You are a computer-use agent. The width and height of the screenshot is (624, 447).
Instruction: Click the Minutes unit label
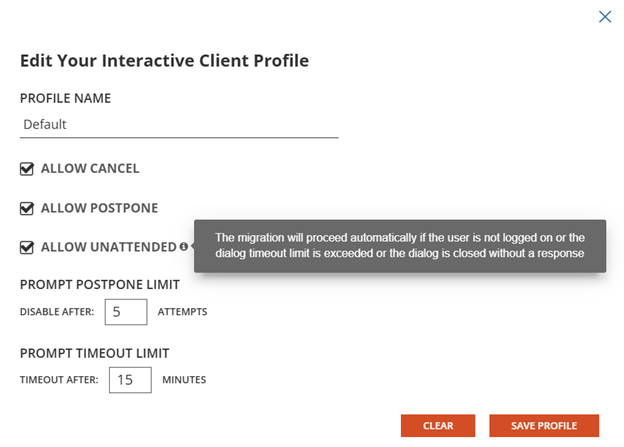(x=184, y=380)
